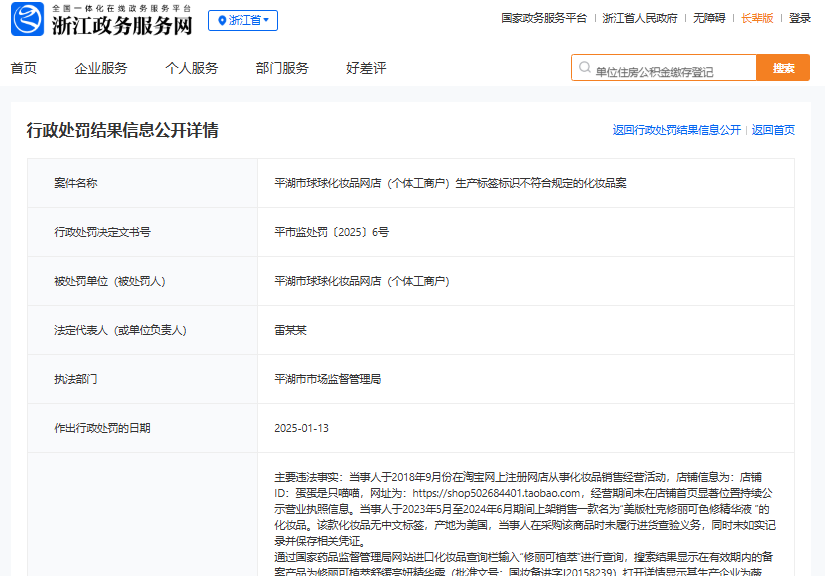Screen dimensions: 825x576
Task: Go to the 企业服务 menu item
Action: click(101, 68)
